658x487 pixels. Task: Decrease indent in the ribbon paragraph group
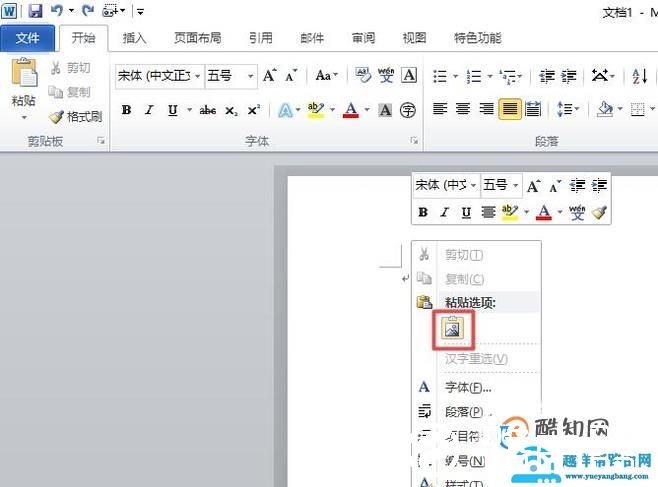tap(546, 76)
